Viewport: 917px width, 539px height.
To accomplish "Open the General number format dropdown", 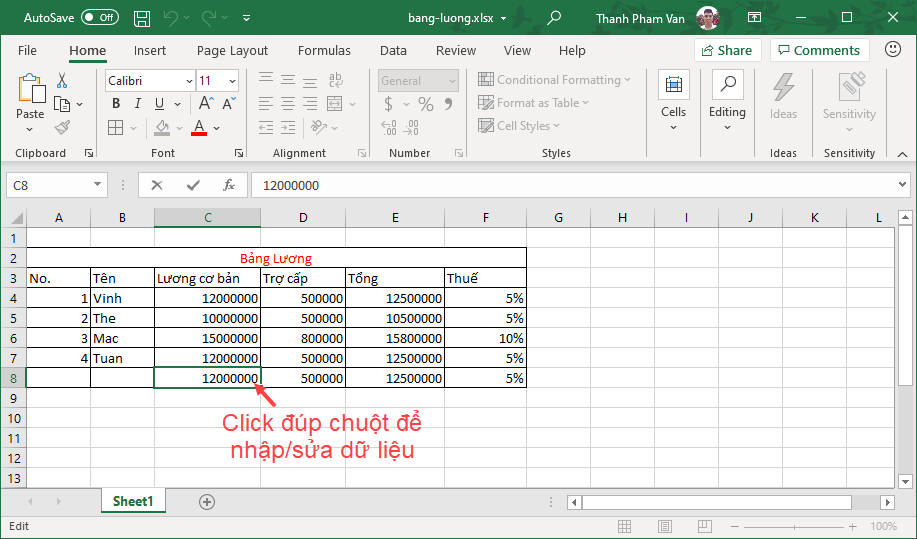I will click(x=451, y=81).
